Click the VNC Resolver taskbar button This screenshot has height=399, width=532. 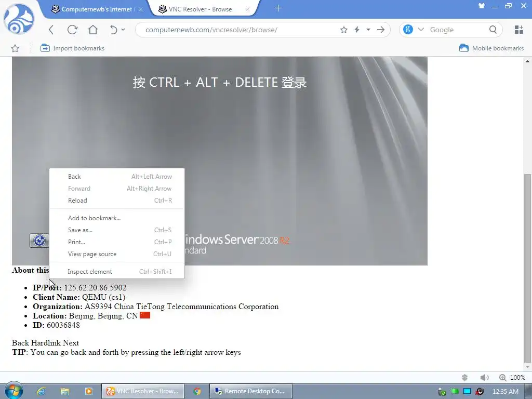pyautogui.click(x=143, y=391)
